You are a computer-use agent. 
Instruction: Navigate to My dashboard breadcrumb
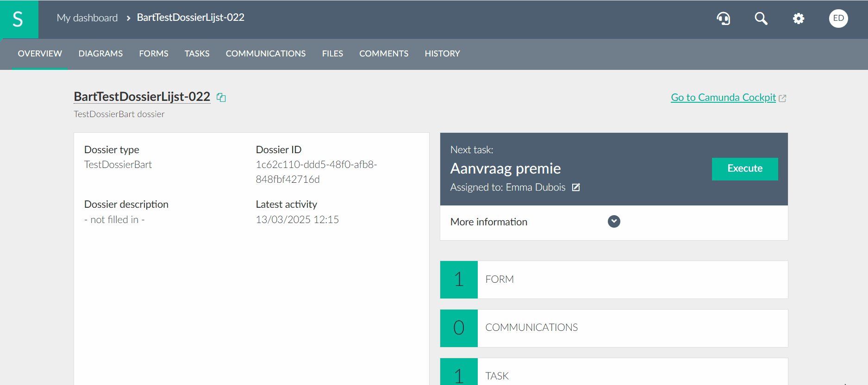[87, 18]
